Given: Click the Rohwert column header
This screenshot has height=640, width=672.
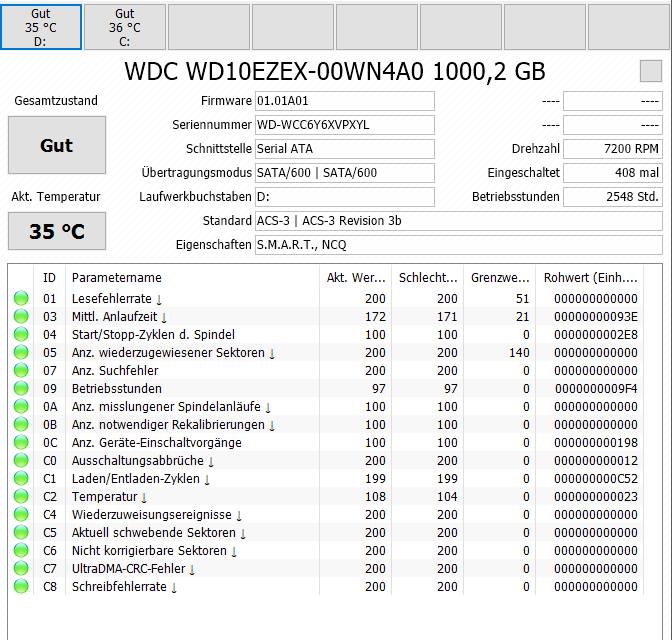Looking at the screenshot, I should [x=590, y=278].
